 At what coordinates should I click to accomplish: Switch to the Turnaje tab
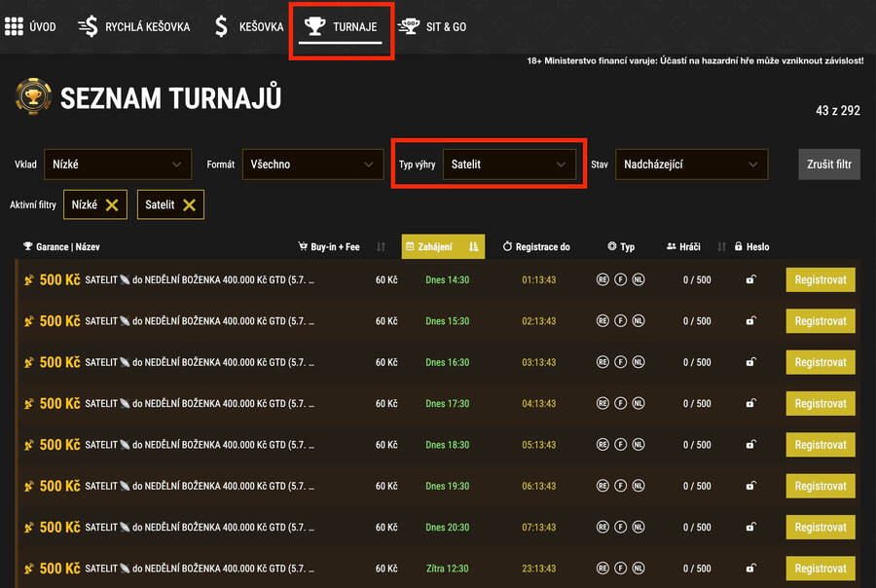(x=341, y=27)
